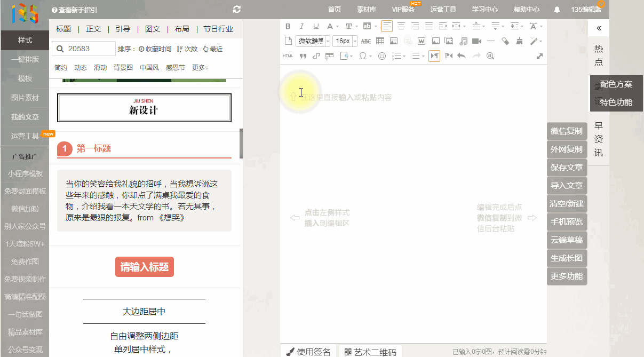This screenshot has width=644, height=357.
Task: Click the 微信复制 button
Action: click(567, 131)
